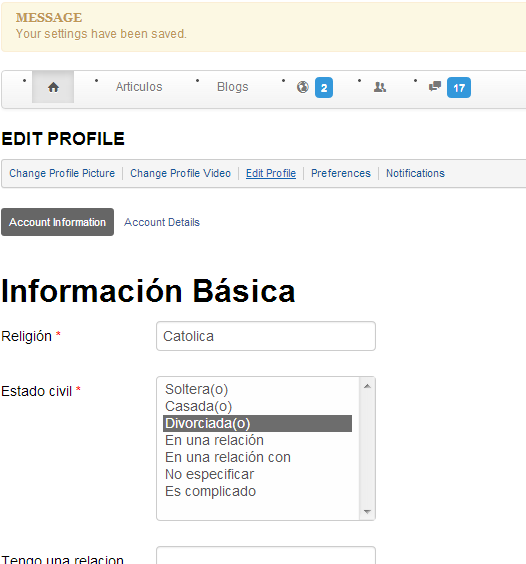
Task: Click the blue badge showing 2
Action: point(324,87)
